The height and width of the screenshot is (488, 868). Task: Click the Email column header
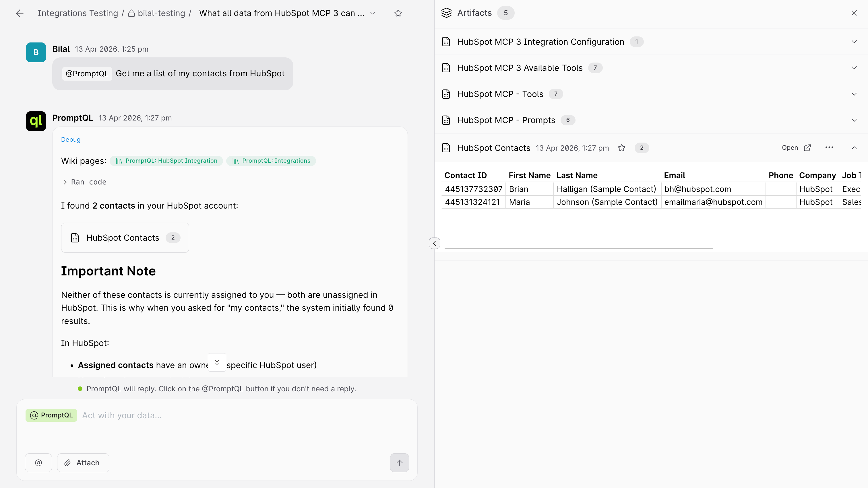pyautogui.click(x=674, y=176)
